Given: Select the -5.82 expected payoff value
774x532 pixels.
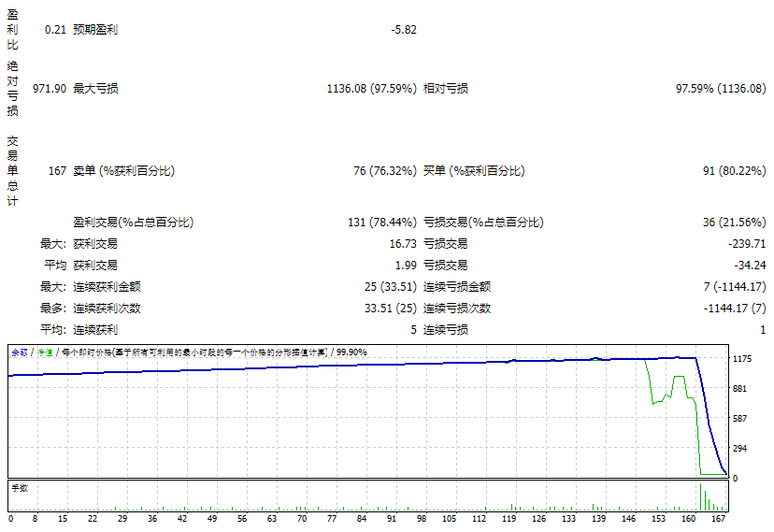Looking at the screenshot, I should (403, 29).
